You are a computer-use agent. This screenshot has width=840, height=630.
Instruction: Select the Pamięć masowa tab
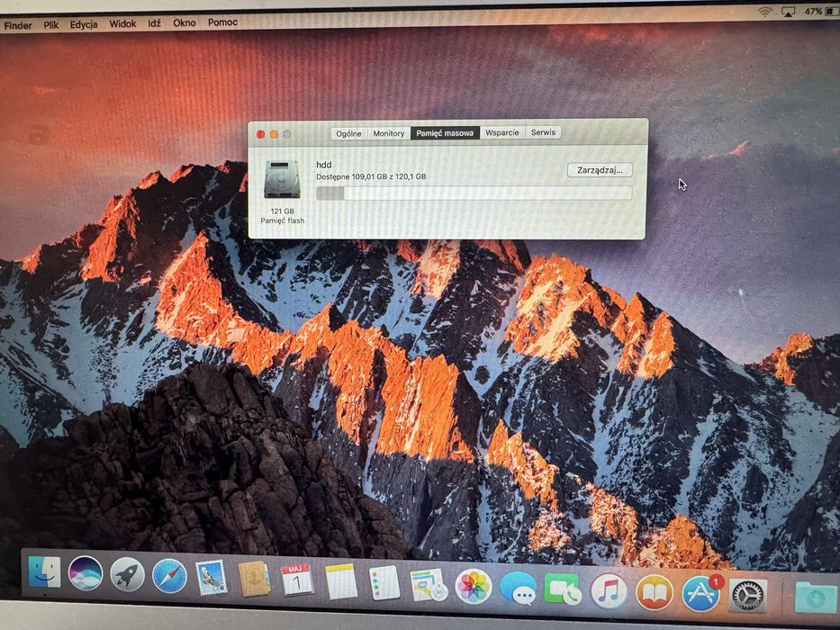(445, 133)
